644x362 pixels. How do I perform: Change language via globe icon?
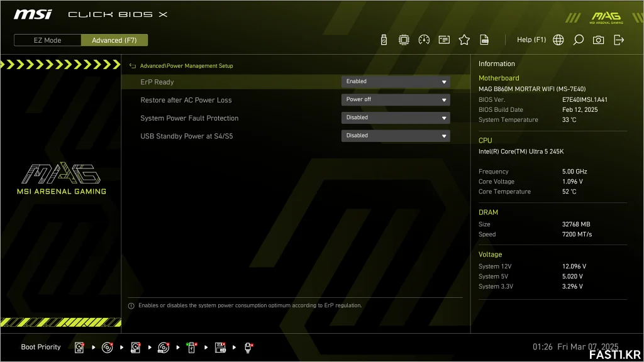[x=558, y=40]
